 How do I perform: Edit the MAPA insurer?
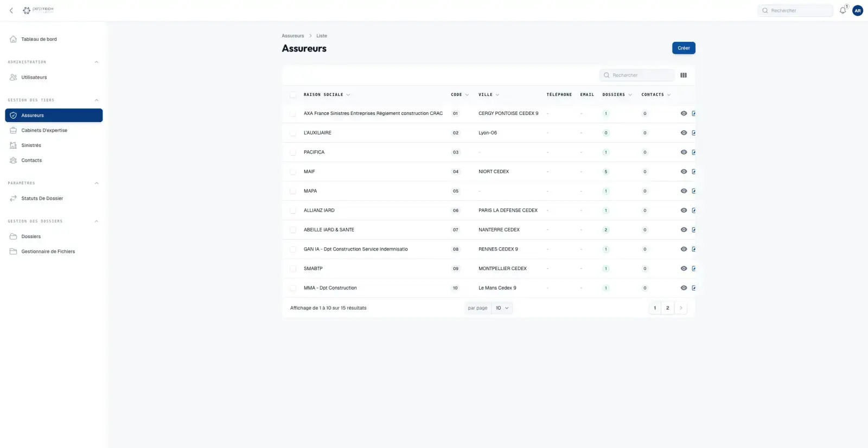click(x=693, y=191)
